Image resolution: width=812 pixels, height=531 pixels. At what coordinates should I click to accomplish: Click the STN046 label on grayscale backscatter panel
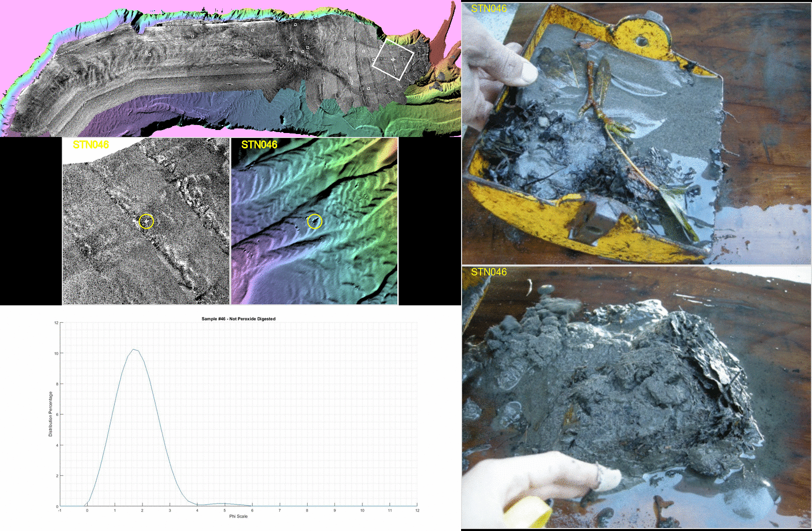pos(91,145)
